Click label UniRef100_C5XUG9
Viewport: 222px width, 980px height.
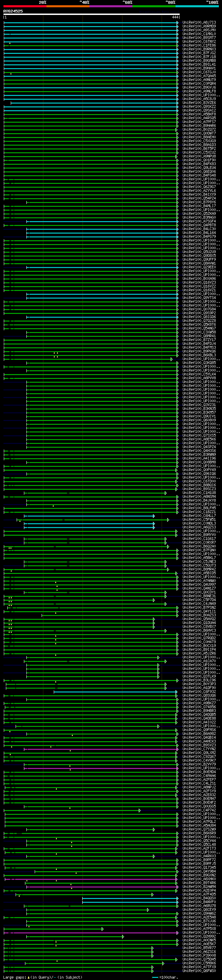(199, 141)
